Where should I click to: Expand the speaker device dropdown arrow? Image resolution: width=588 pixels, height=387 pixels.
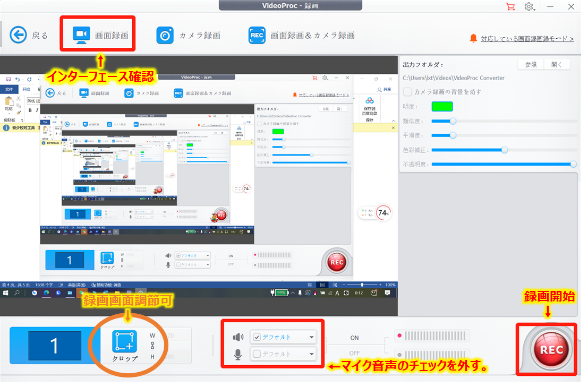[311, 337]
